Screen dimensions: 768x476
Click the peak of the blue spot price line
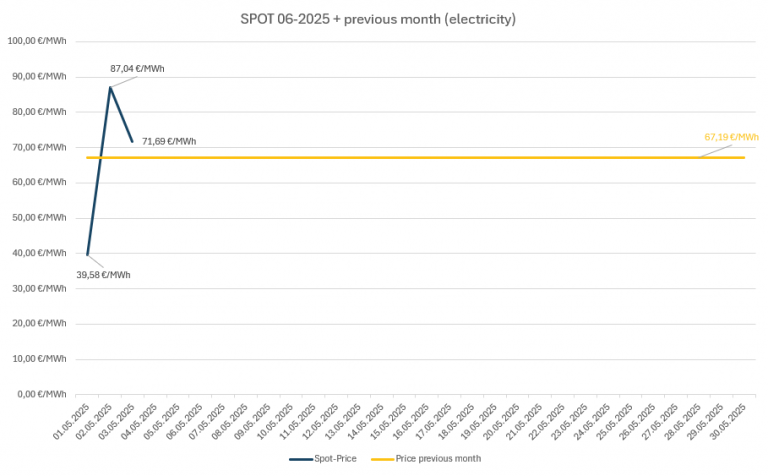[110, 88]
